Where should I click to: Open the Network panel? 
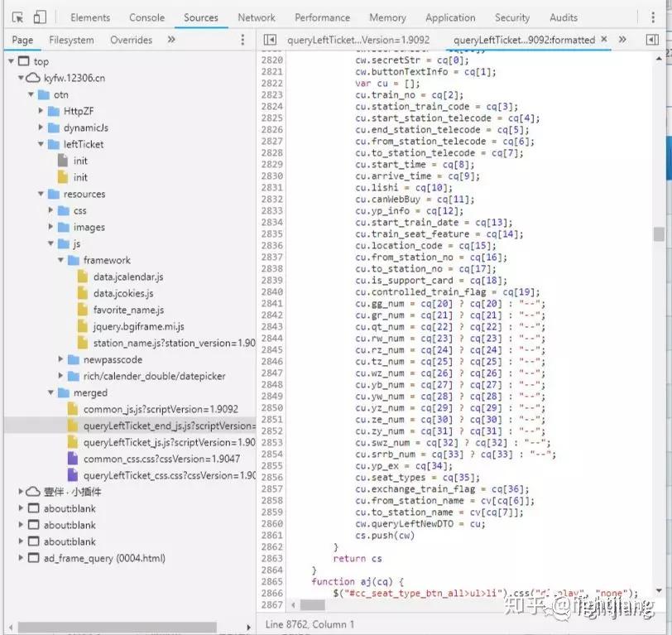(x=257, y=17)
